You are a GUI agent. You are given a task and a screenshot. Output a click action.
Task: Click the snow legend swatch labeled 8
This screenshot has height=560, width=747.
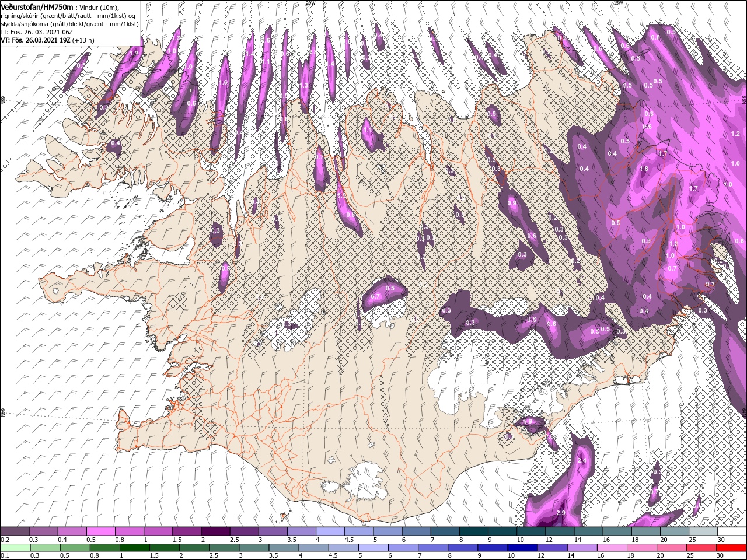coord(473,531)
